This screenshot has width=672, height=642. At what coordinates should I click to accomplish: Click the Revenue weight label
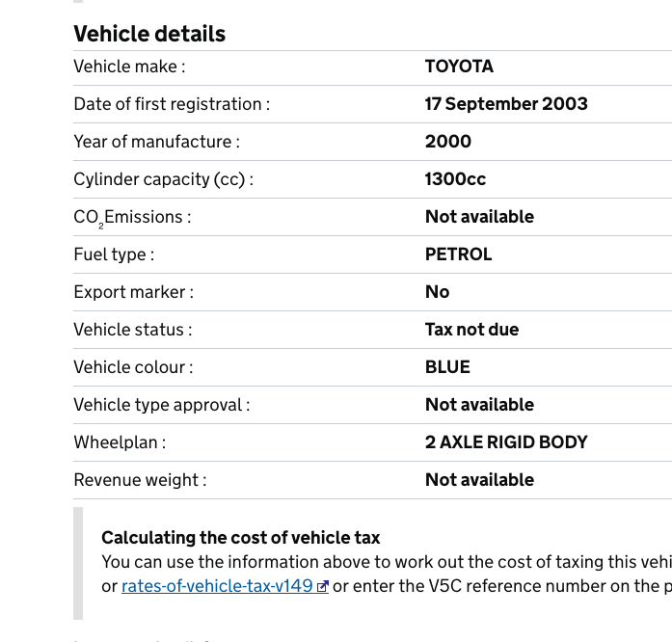pos(140,480)
